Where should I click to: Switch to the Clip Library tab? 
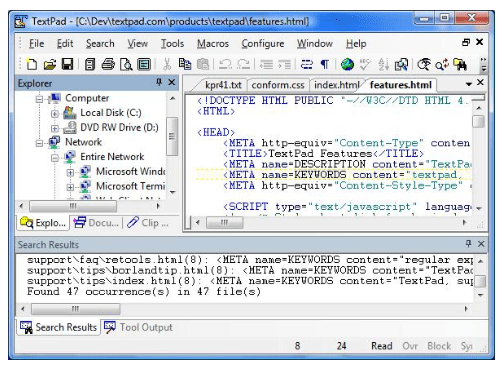click(x=148, y=223)
